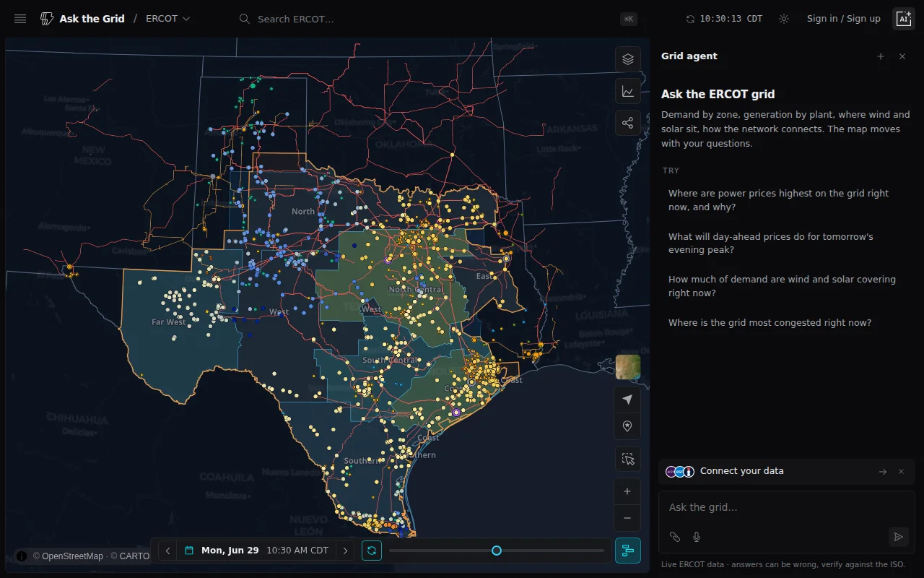
Task: Open the OpenStreetMap attribution link
Action: pos(72,556)
